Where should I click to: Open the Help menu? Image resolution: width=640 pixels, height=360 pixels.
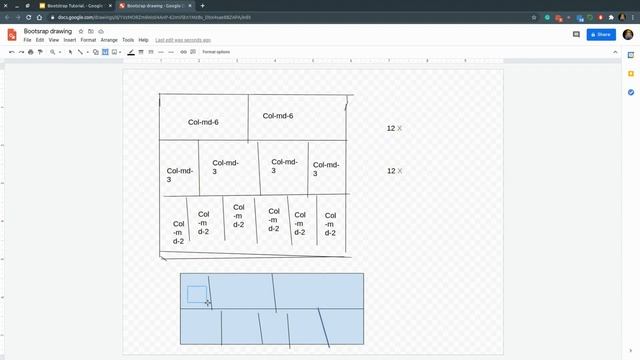[x=143, y=40]
